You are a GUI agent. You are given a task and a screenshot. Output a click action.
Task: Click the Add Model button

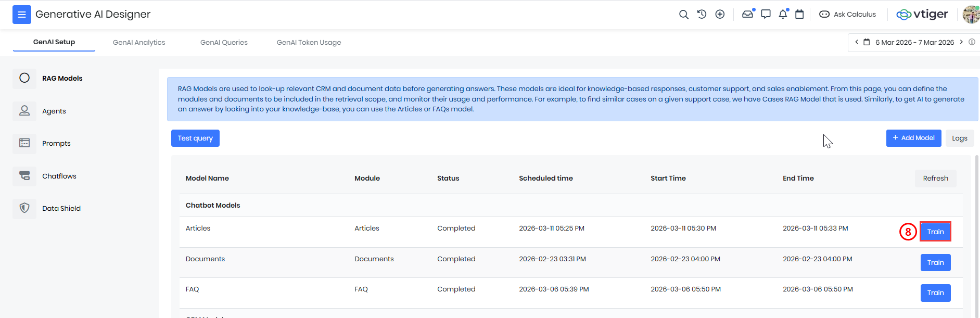point(913,138)
